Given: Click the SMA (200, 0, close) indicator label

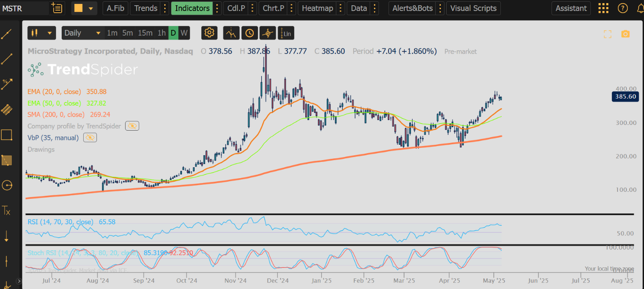Looking at the screenshot, I should click(x=56, y=114).
